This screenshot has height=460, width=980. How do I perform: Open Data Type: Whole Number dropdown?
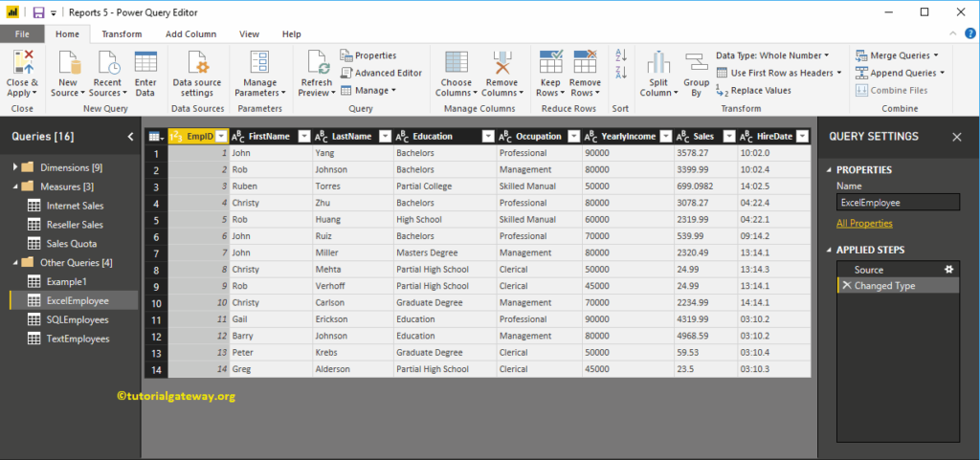coord(772,55)
